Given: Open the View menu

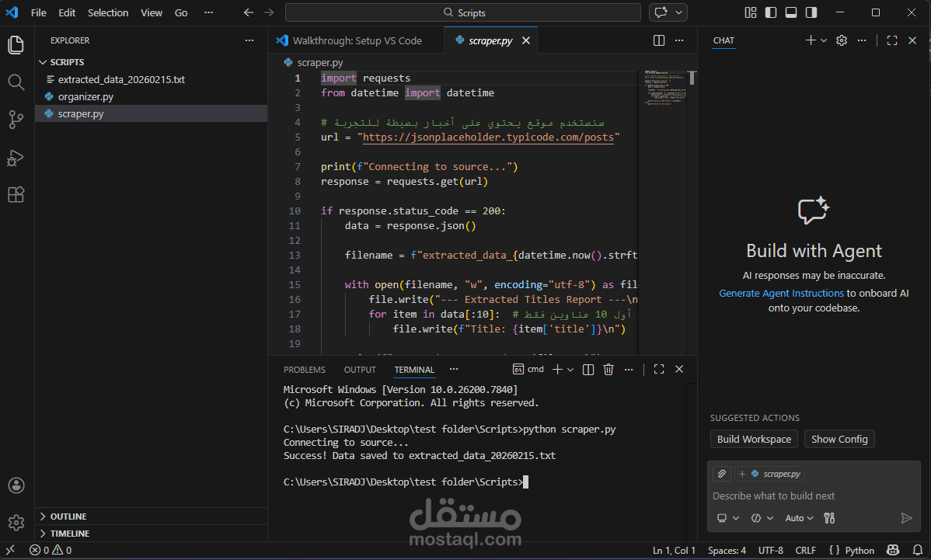Looking at the screenshot, I should [x=152, y=12].
